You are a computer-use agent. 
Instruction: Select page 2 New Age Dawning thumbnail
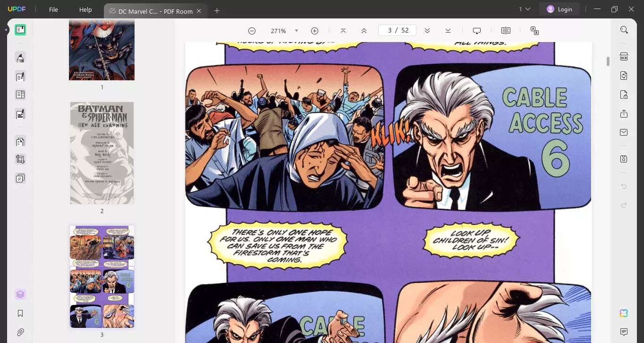(x=102, y=153)
